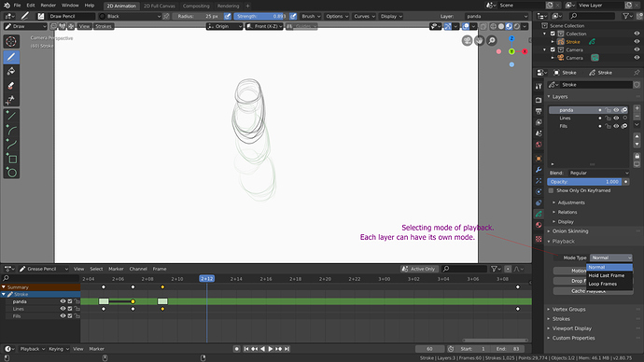
Task: Expand the Onion Skinning panel
Action: pyautogui.click(x=570, y=231)
